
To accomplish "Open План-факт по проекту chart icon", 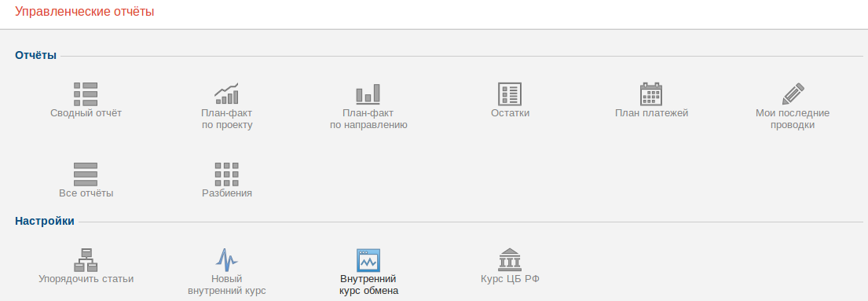I will coord(226,94).
